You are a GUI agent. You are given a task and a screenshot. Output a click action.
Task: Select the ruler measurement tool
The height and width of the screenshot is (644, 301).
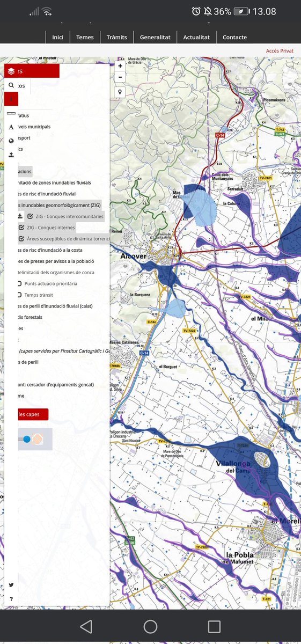[x=11, y=114]
